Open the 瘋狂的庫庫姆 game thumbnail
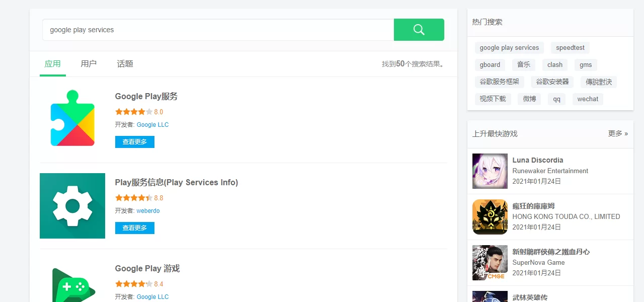The height and width of the screenshot is (302, 644). click(490, 217)
